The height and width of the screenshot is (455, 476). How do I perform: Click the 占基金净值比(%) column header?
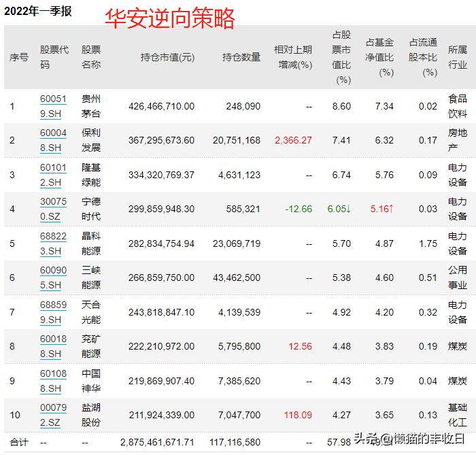click(x=379, y=57)
